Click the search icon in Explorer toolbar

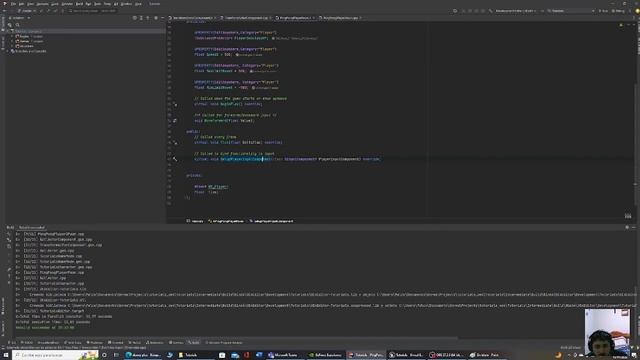18,25
